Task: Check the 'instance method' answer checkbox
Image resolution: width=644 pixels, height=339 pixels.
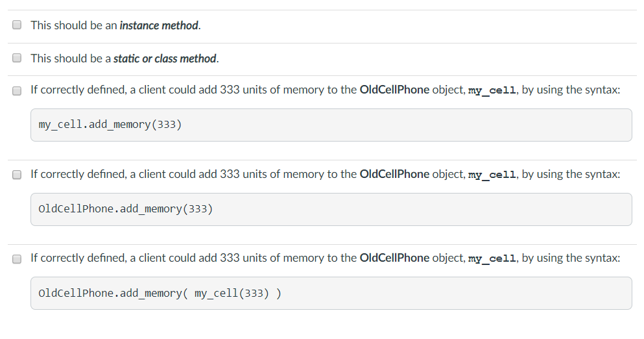Action: [17, 25]
